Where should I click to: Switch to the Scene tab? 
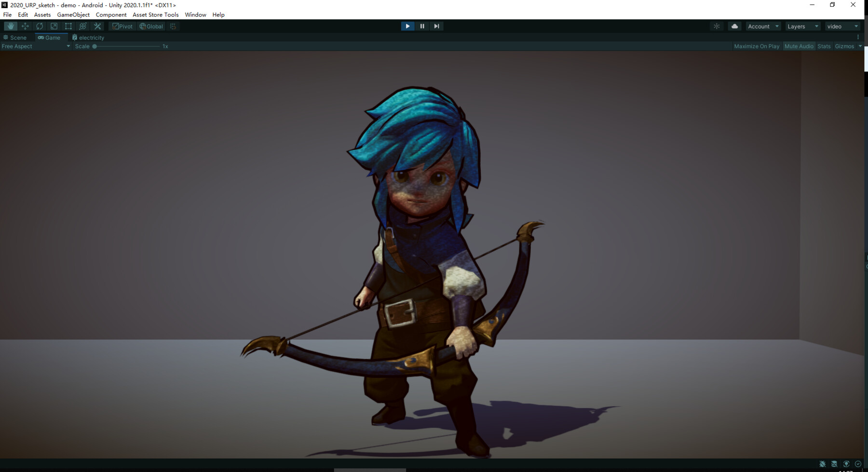(17, 37)
